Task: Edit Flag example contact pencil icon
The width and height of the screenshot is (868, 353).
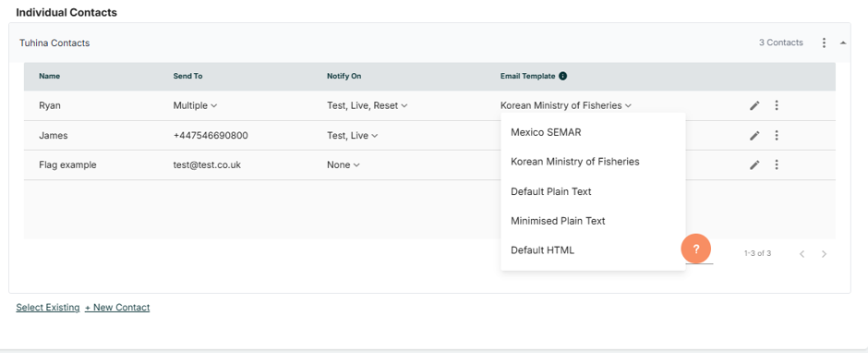Action: [754, 164]
